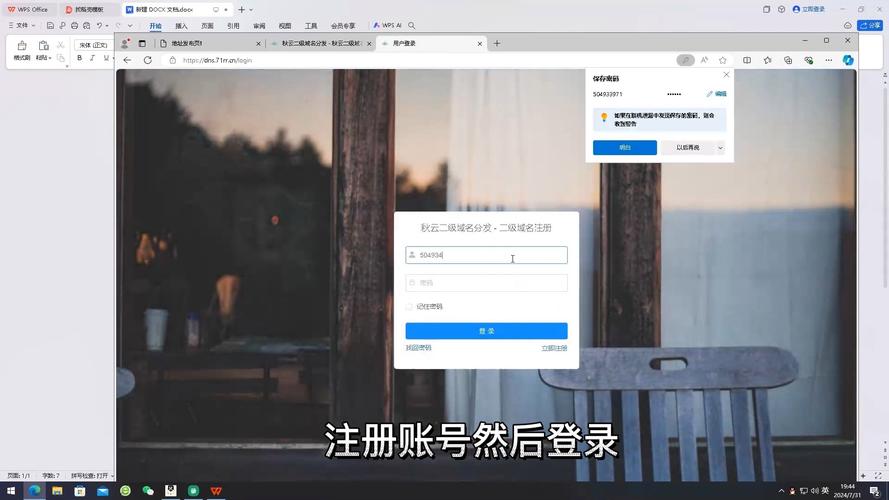Switch to the WPS Tools ribbon tab
This screenshot has height=500, width=889.
pyautogui.click(x=311, y=26)
